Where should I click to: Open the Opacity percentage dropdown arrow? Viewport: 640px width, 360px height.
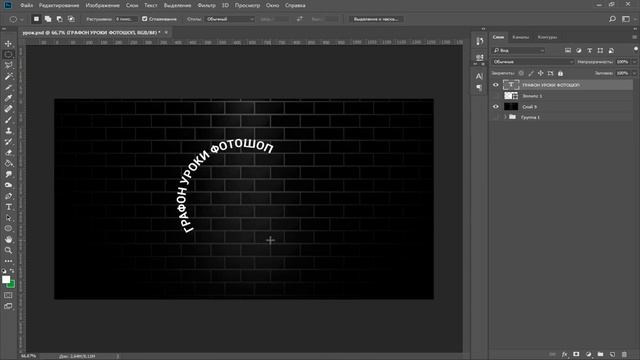point(634,62)
